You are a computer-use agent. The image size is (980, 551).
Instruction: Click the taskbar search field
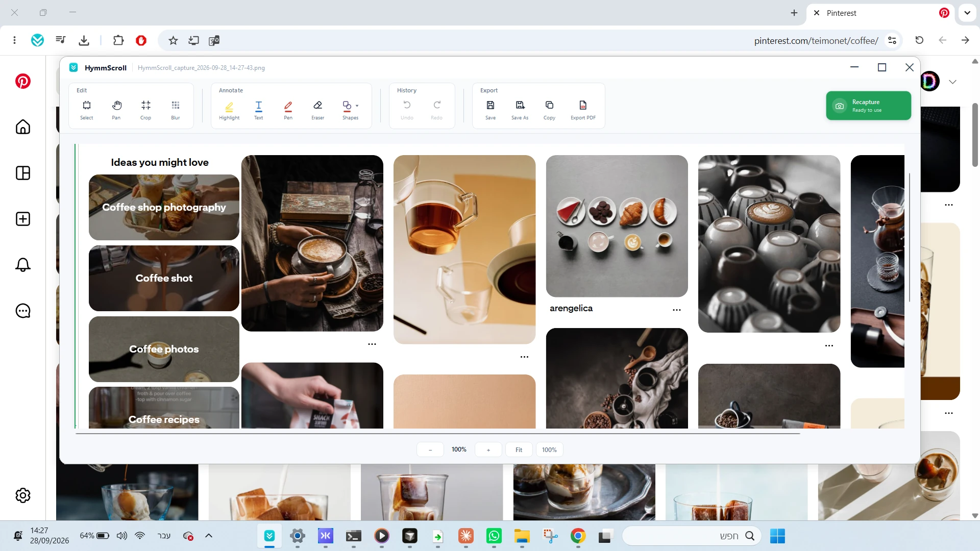click(x=692, y=536)
